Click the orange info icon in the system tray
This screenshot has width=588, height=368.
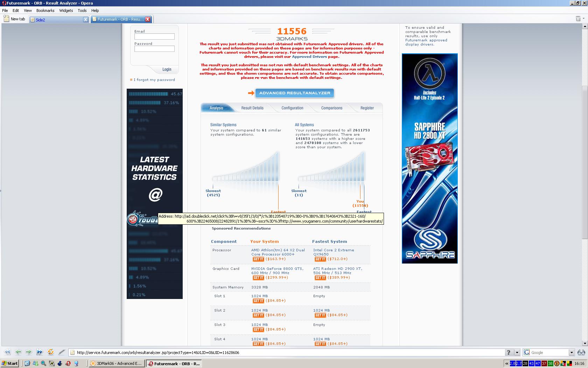click(x=557, y=363)
